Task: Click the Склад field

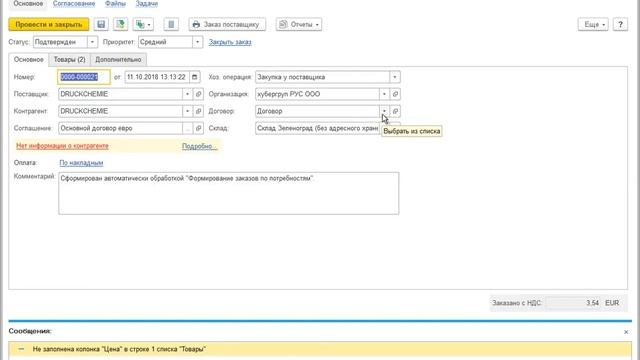Action: (x=318, y=128)
